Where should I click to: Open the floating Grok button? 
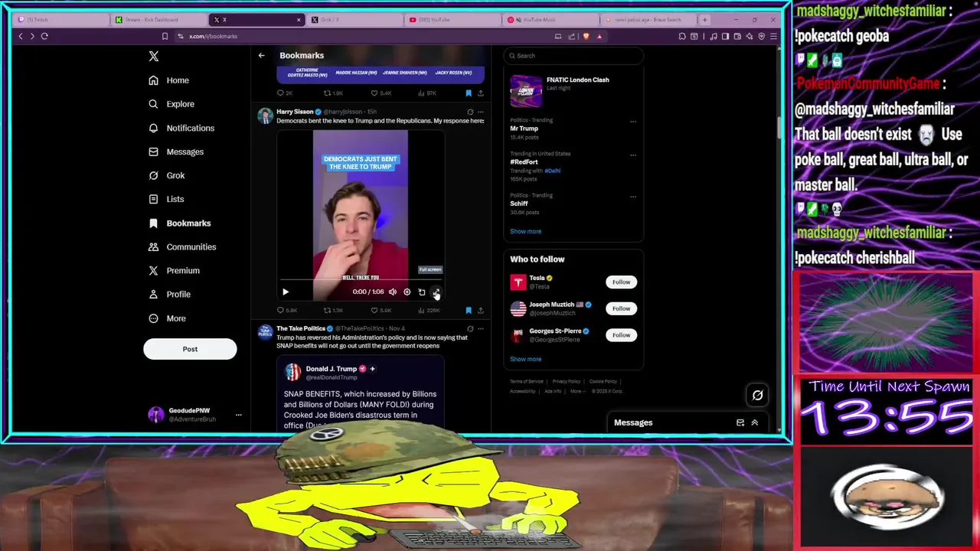pos(757,395)
